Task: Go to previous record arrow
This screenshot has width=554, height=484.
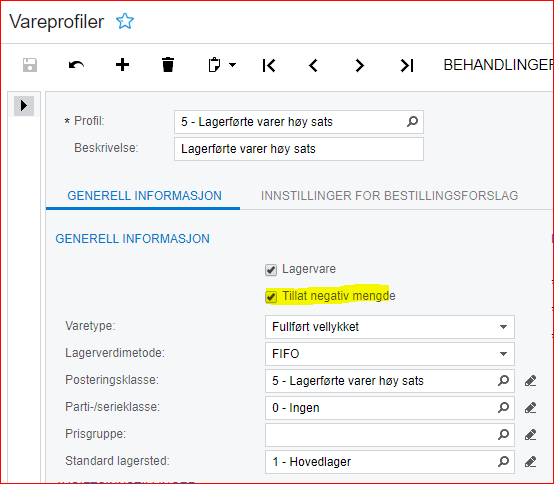Action: pos(313,65)
